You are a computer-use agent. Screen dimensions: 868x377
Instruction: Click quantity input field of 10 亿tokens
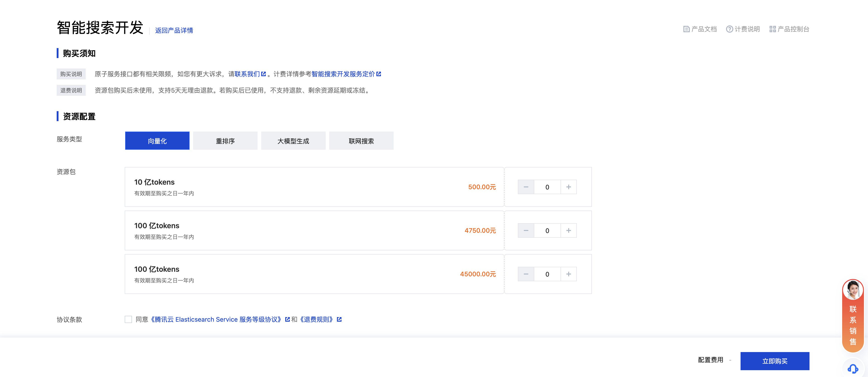[x=547, y=187]
